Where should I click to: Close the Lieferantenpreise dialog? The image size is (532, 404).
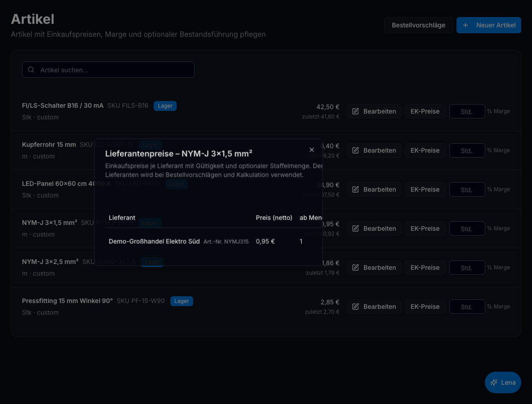(x=311, y=150)
